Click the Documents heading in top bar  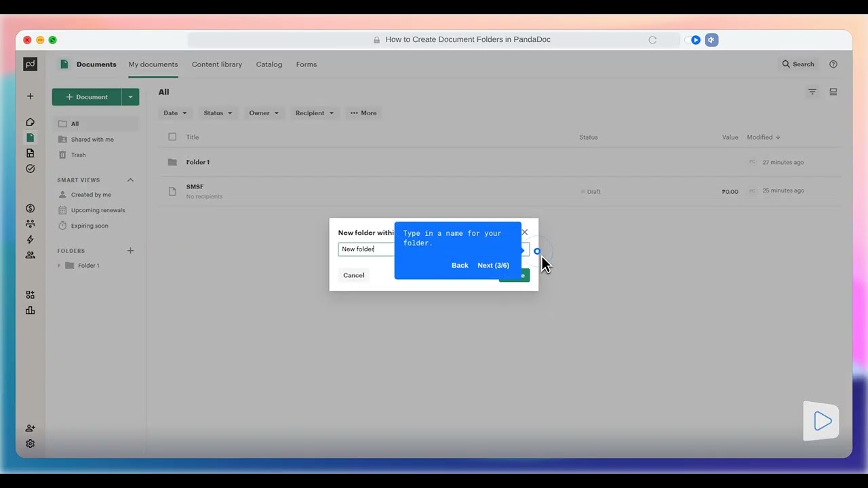(x=96, y=64)
